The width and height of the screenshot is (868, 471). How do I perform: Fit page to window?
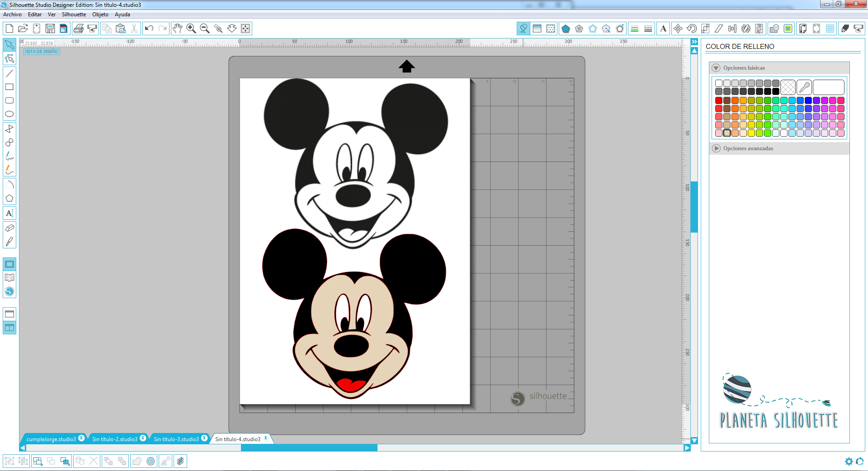point(245,29)
